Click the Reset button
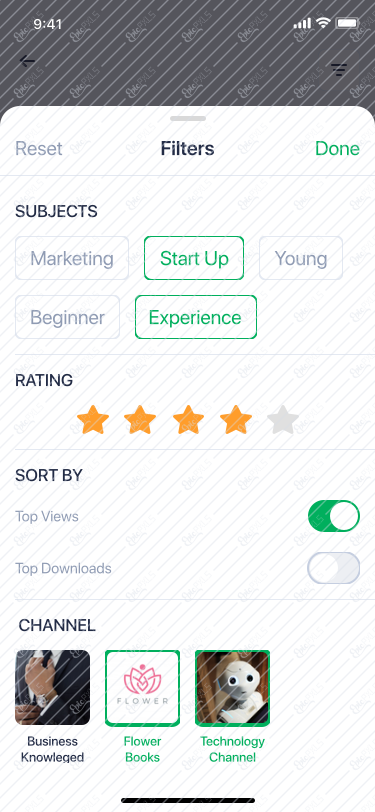This screenshot has height=812, width=375. (39, 149)
